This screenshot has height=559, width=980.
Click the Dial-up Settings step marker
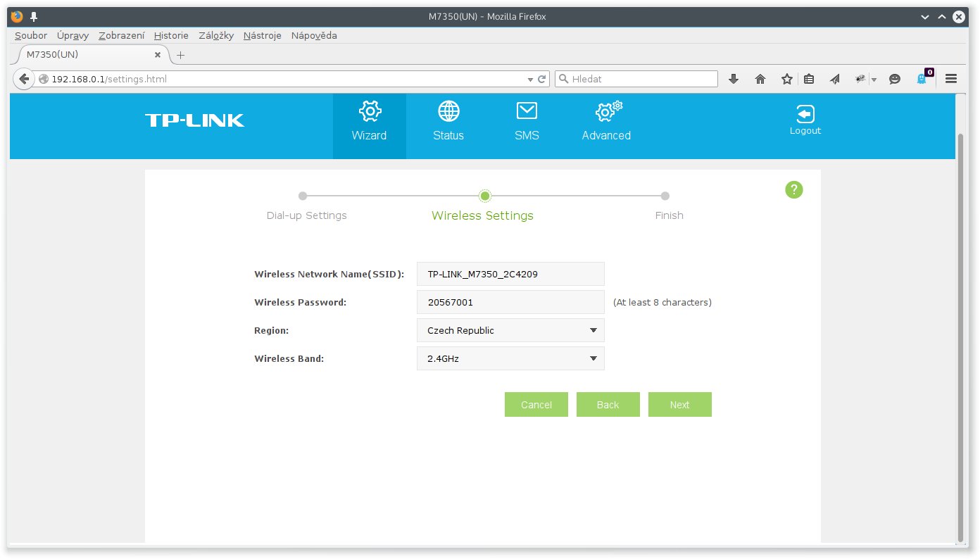pos(303,196)
